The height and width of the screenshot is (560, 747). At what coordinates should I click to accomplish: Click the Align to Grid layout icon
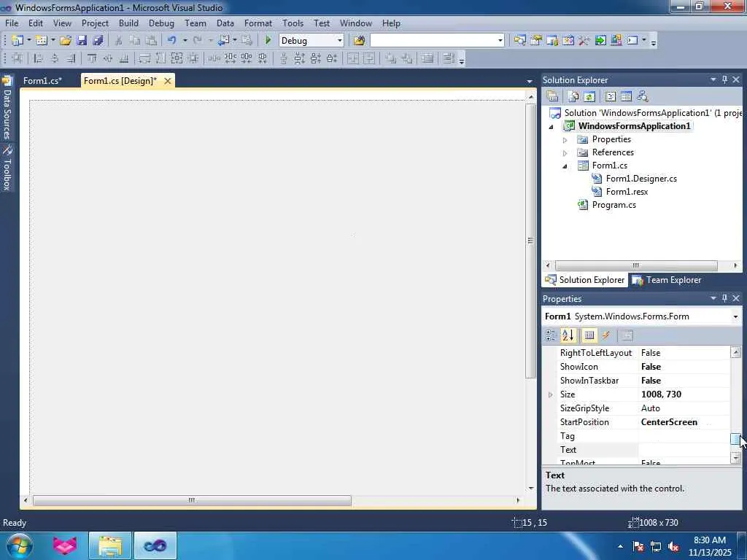pos(18,58)
